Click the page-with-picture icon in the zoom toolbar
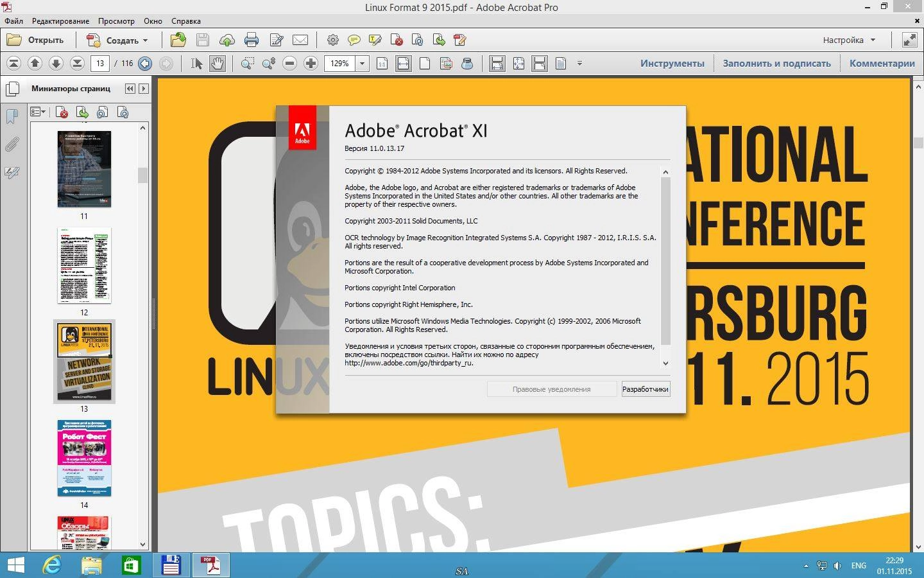The height and width of the screenshot is (578, 924). click(x=446, y=63)
